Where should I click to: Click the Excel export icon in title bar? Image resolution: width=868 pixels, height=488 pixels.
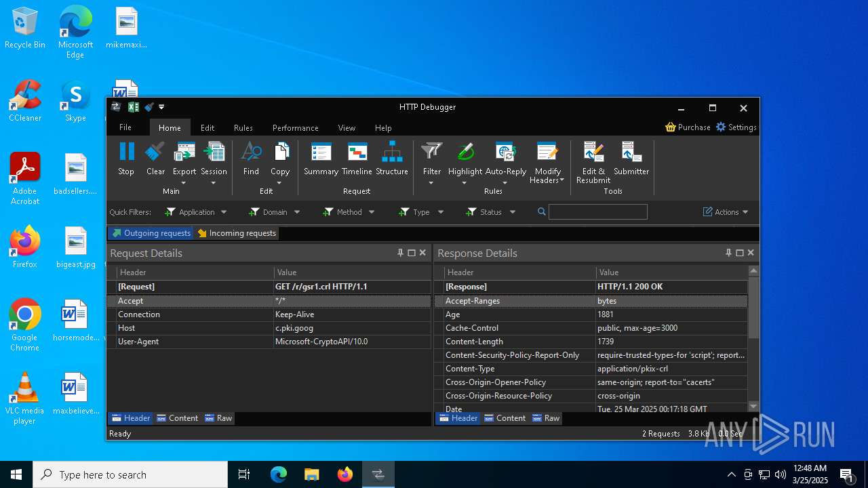coord(134,107)
